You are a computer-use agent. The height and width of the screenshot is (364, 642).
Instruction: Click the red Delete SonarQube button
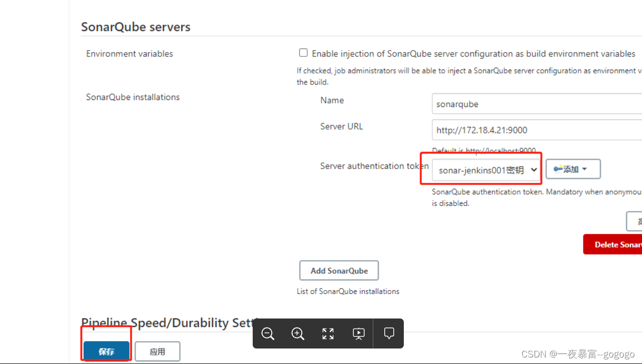[612, 244]
